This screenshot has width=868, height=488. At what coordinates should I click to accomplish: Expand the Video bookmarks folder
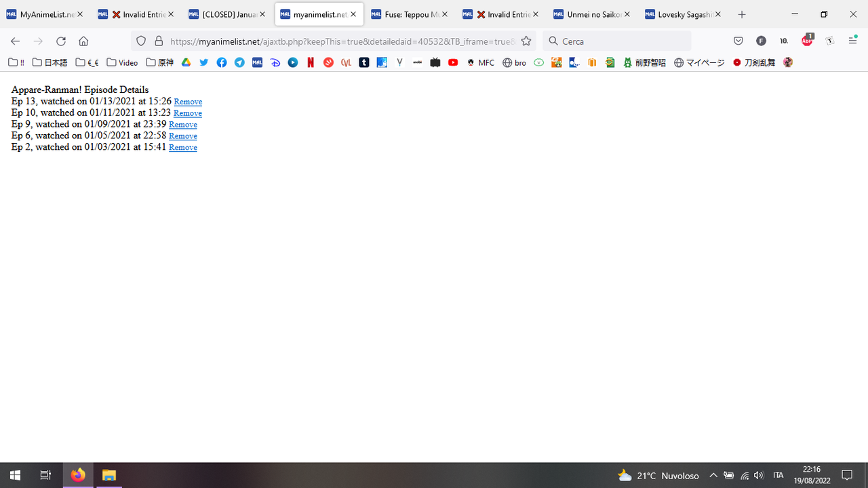pyautogui.click(x=121, y=62)
